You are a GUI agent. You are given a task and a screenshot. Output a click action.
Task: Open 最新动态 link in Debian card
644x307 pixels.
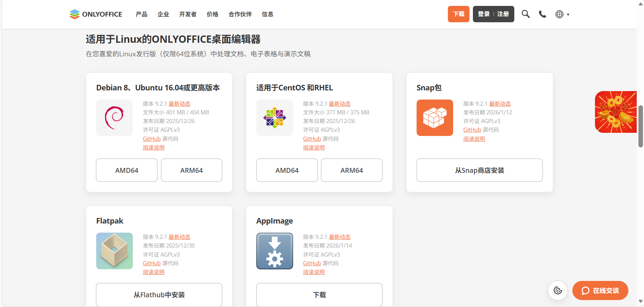click(x=179, y=104)
